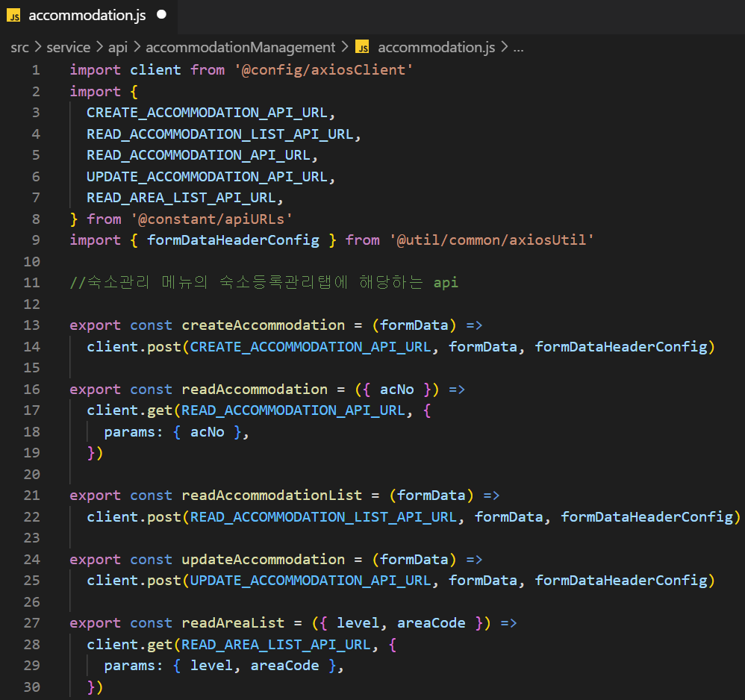Click client.get on line 17
This screenshot has width=745, height=700.
click(x=130, y=410)
